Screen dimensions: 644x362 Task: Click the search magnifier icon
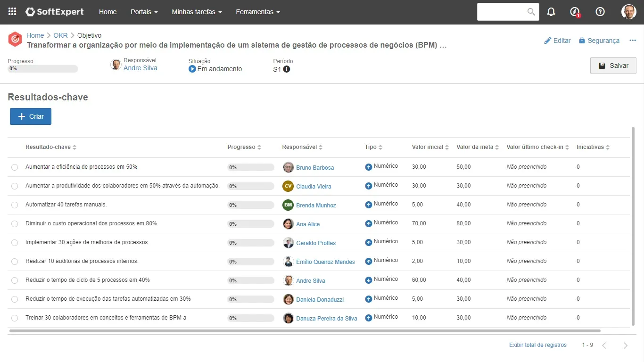531,12
